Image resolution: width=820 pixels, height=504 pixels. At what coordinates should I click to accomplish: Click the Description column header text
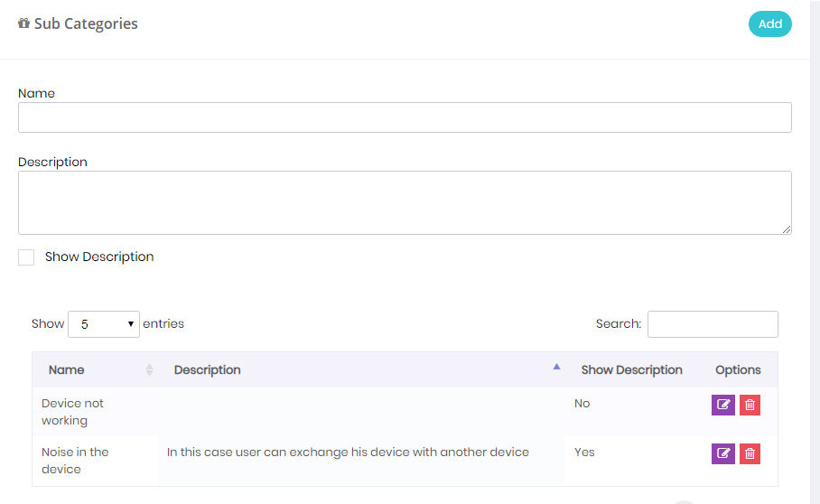point(207,369)
